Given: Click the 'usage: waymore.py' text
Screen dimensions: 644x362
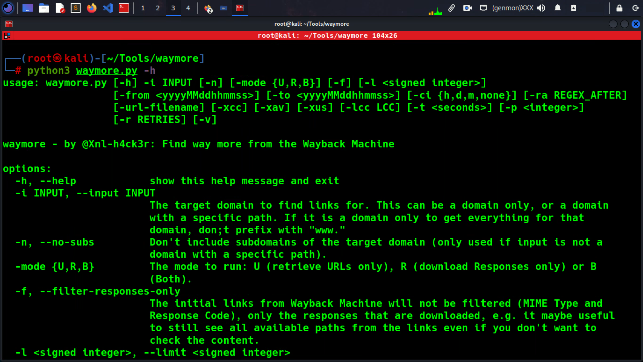Looking at the screenshot, I should [x=55, y=83].
